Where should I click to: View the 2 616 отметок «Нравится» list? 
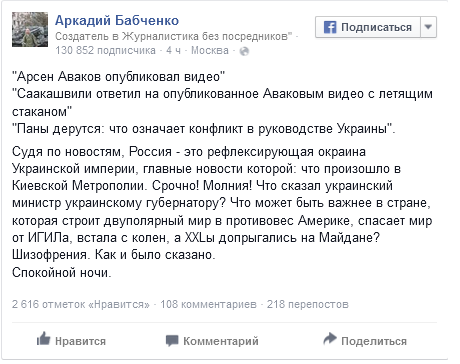click(x=81, y=304)
